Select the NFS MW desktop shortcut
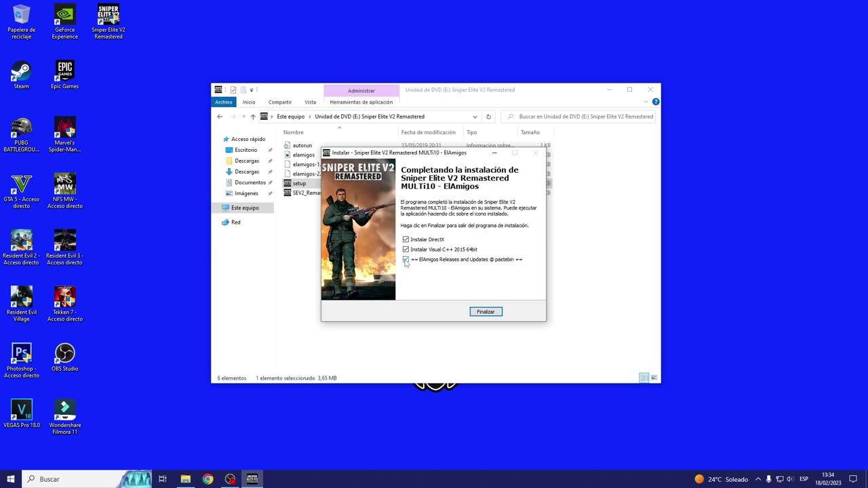Viewport: 868px width, 488px height. [65, 191]
